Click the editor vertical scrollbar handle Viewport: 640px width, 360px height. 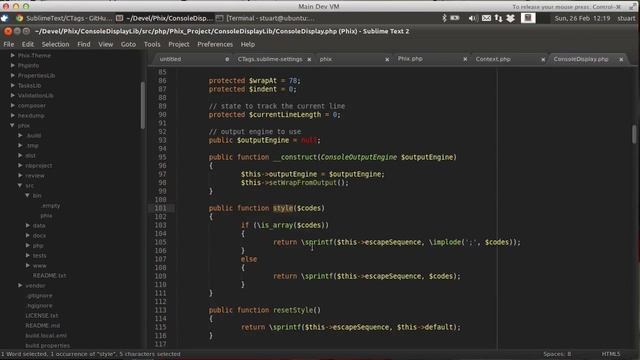[x=634, y=134]
